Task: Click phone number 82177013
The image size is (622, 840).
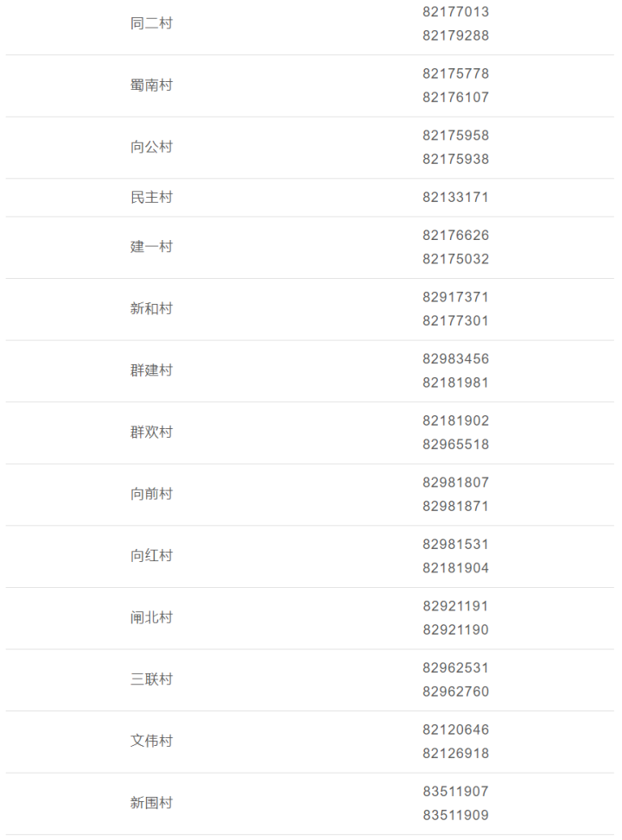Action: coord(455,12)
